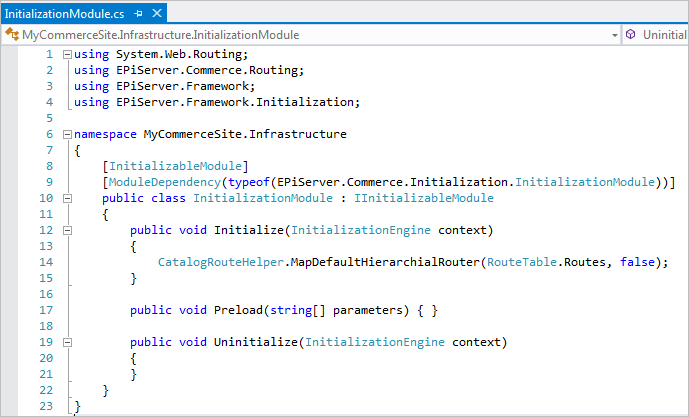Click the IInitializableModule interface name
This screenshot has width=689, height=417.
(x=424, y=198)
